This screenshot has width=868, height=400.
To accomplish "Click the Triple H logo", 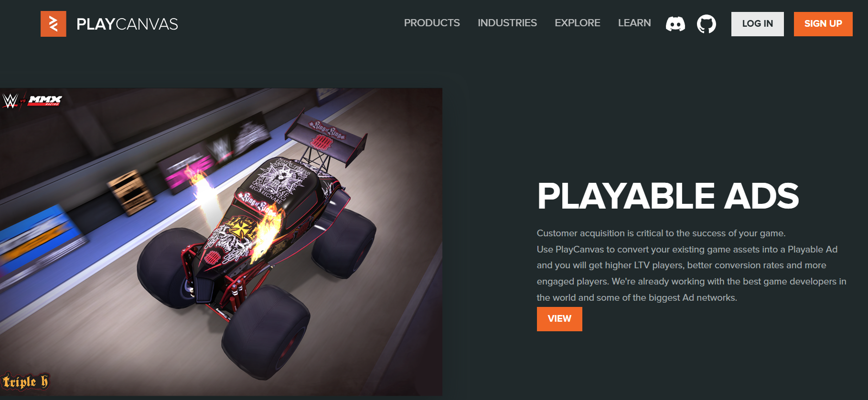I will pos(25,381).
